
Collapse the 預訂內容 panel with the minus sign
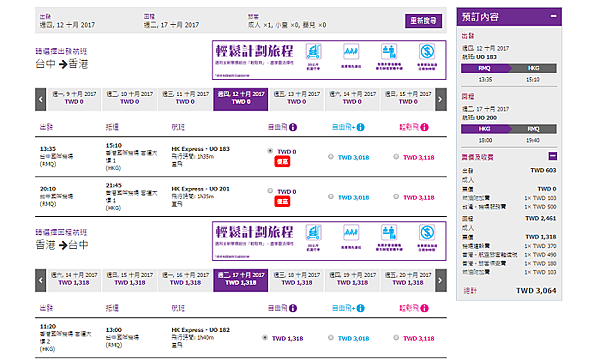click(553, 16)
